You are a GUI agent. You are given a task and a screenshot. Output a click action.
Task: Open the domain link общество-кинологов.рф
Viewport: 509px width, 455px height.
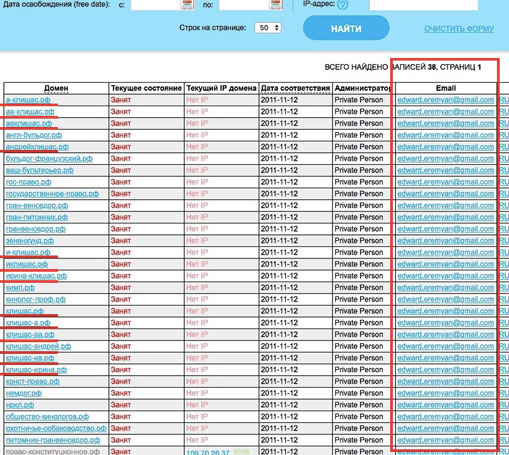(x=47, y=417)
